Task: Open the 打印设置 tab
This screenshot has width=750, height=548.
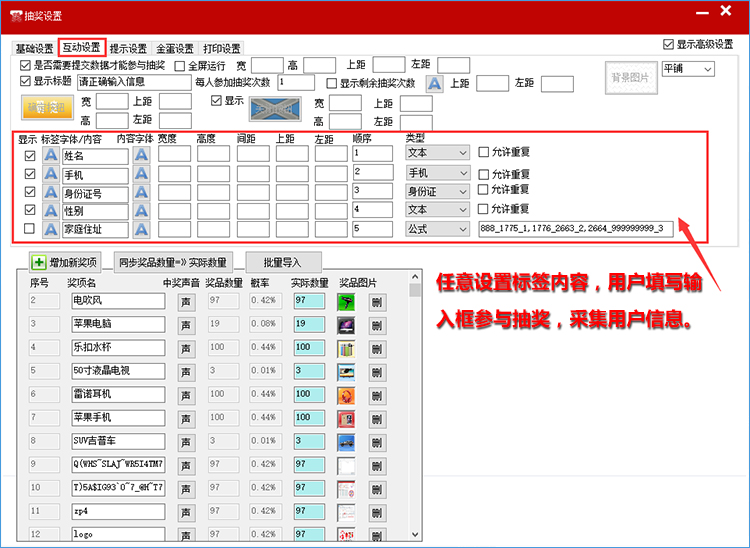Action: [x=221, y=48]
